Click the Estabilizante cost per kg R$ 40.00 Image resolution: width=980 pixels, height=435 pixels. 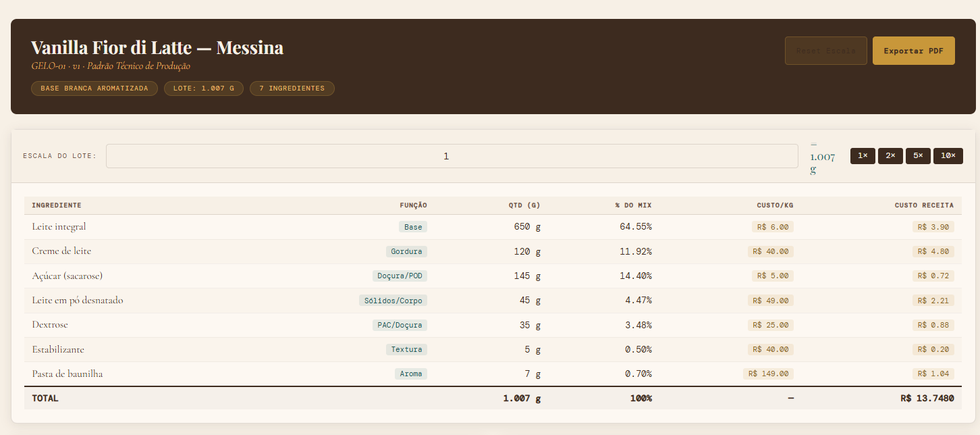pos(772,350)
